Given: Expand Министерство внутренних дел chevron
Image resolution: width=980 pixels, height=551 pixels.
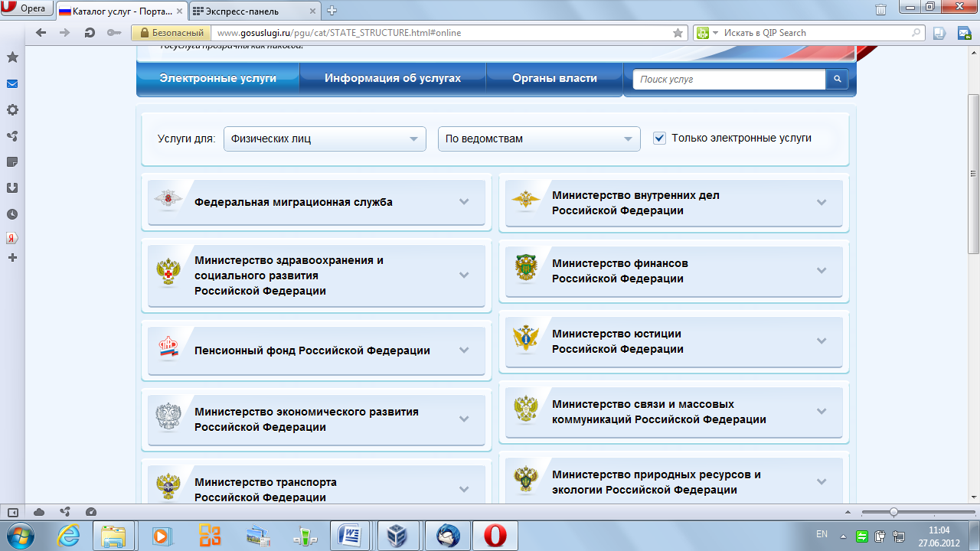Looking at the screenshot, I should (822, 203).
